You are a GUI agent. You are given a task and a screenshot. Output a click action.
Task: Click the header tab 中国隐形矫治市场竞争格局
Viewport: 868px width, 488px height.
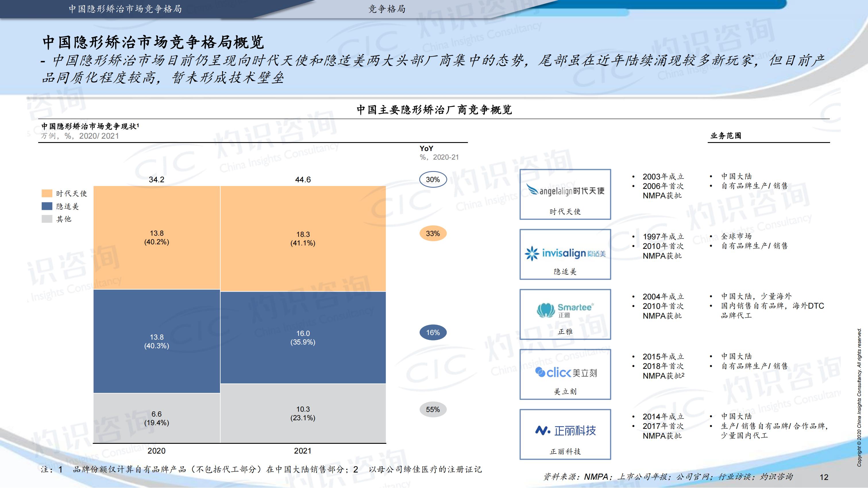pos(125,9)
